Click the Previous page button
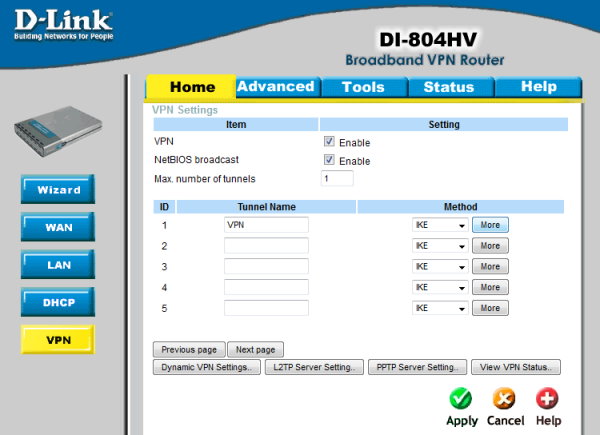Viewport: 600px width, 435px height. tap(189, 350)
